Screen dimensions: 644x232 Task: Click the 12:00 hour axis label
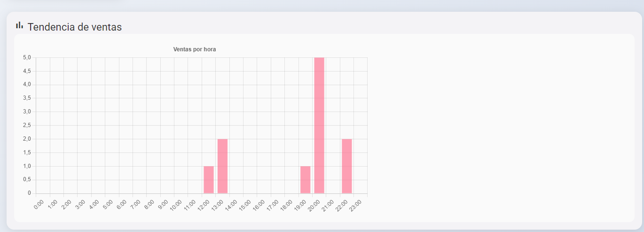tap(204, 206)
